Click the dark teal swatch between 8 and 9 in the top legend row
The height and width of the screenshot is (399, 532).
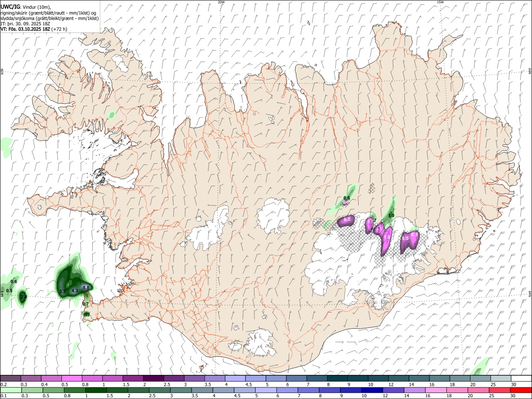point(337,378)
